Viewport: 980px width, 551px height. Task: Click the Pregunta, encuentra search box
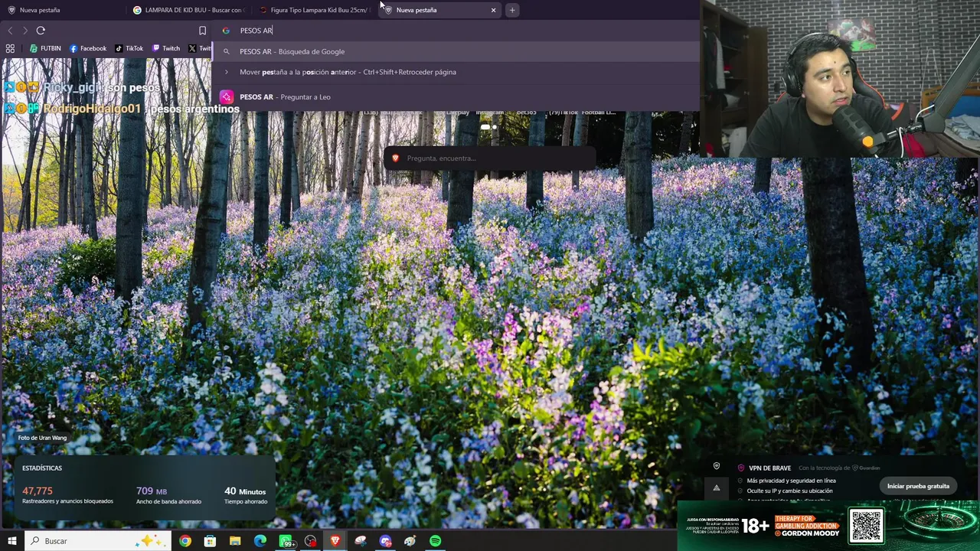pyautogui.click(x=490, y=158)
